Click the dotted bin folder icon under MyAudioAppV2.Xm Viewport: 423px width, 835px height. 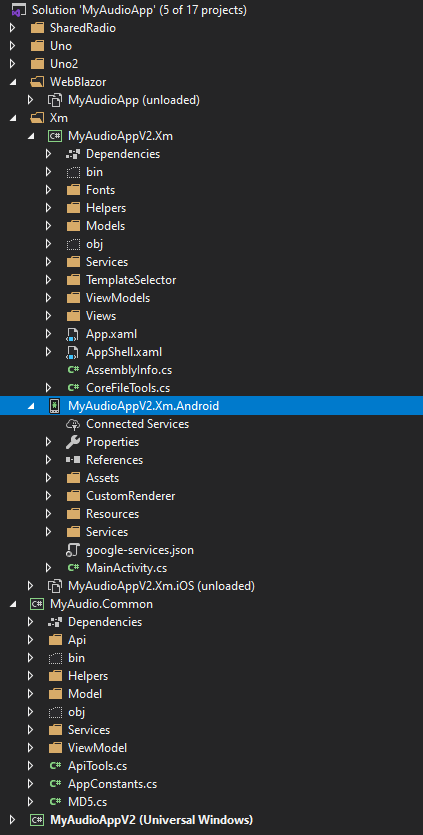(73, 172)
